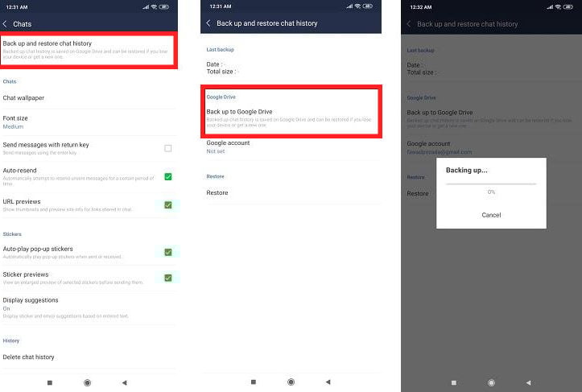The image size is (582, 392).
Task: Tap back arrow in middle backup screen
Action: (x=208, y=24)
